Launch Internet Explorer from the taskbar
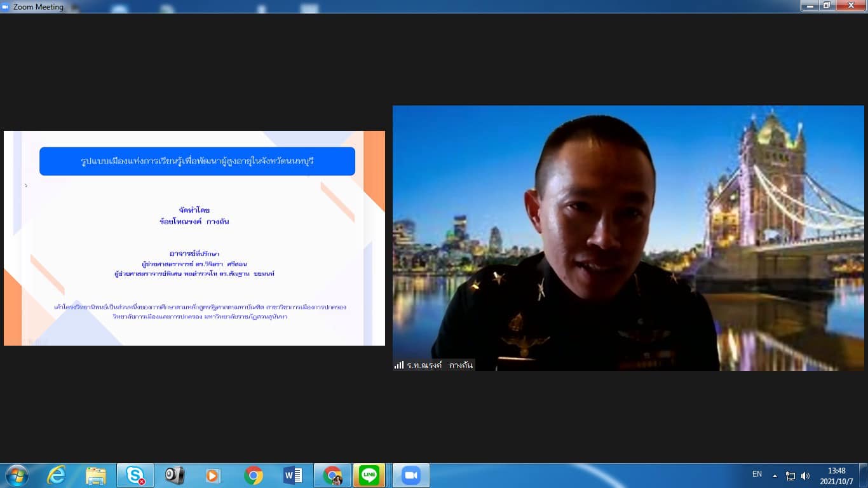 (x=57, y=475)
